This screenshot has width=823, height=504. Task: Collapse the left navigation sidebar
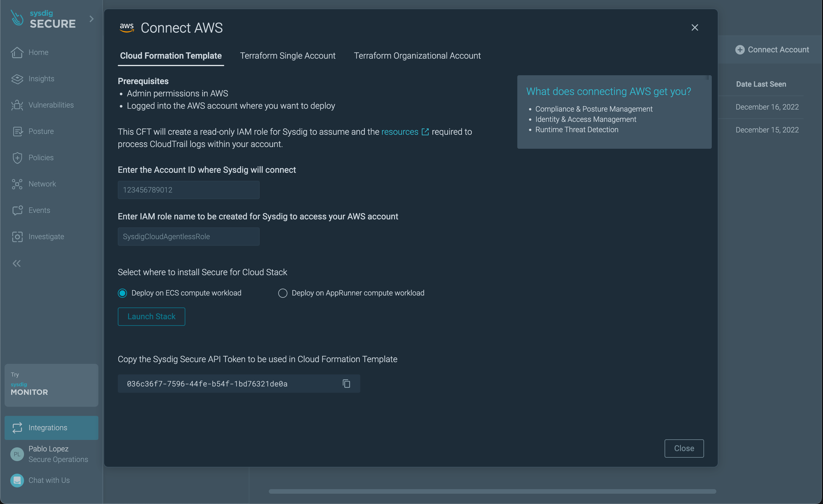(x=16, y=263)
